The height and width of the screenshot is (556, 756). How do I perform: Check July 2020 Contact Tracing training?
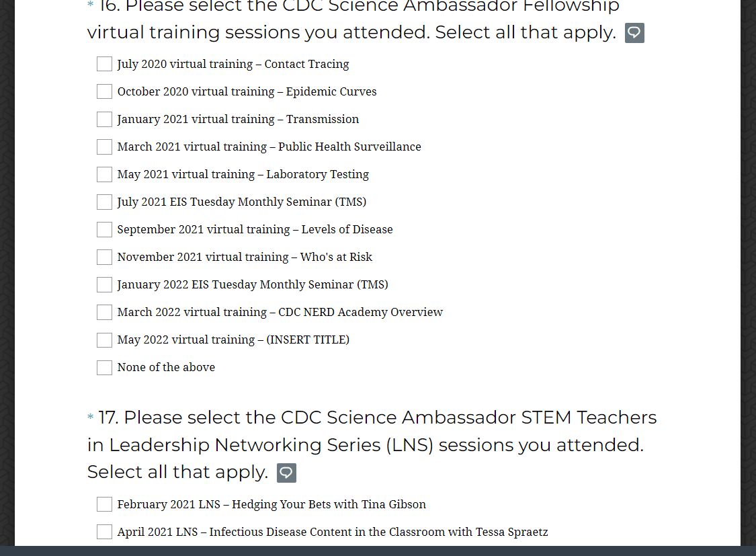(104, 64)
